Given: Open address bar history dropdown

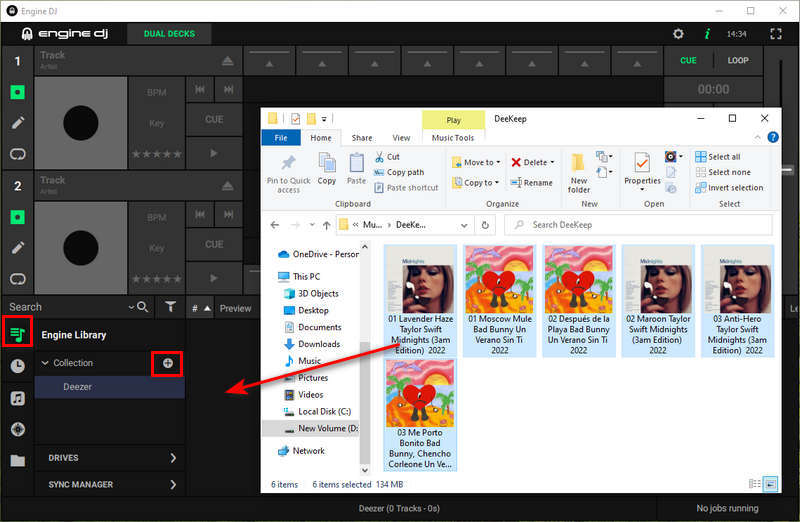Looking at the screenshot, I should pos(464,225).
